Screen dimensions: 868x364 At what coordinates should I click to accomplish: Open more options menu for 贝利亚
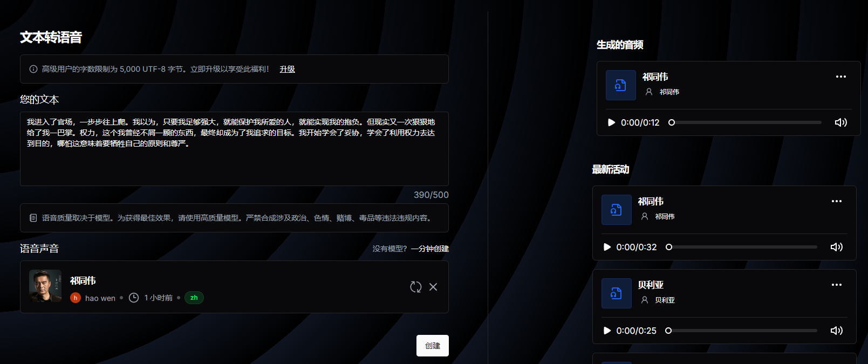(x=836, y=285)
